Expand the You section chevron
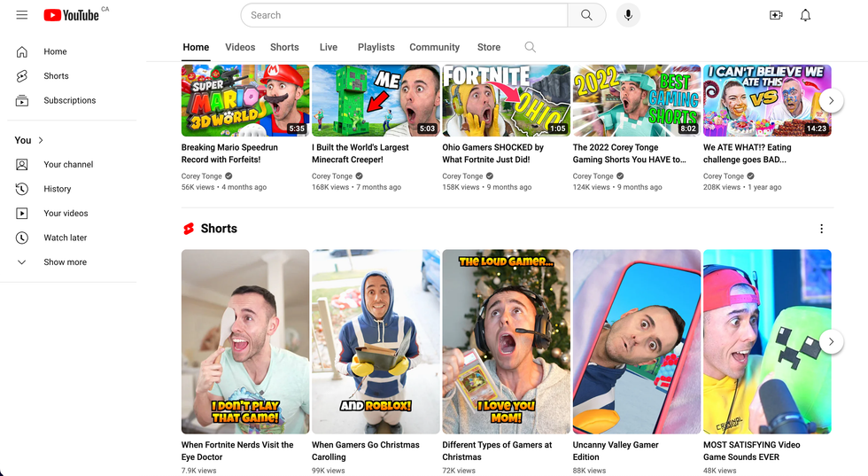868x476 pixels. coord(41,140)
